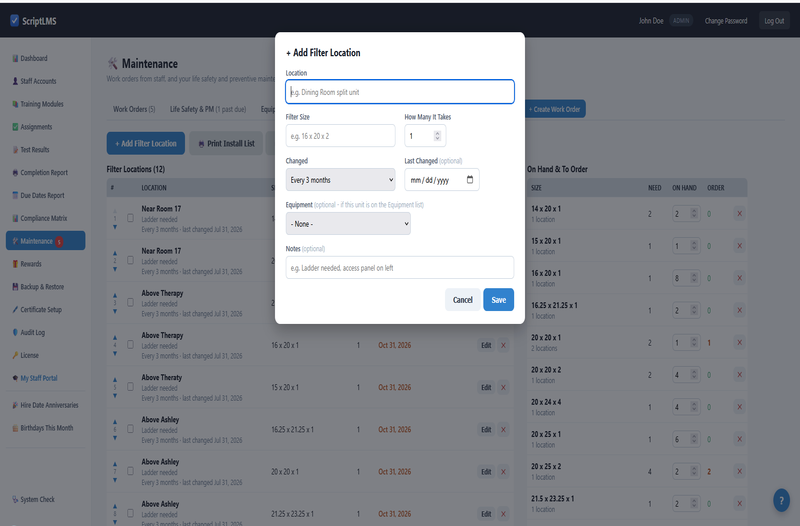Image resolution: width=800 pixels, height=526 pixels.
Task: Open the calendar picker in Last Changed
Action: [x=470, y=180]
